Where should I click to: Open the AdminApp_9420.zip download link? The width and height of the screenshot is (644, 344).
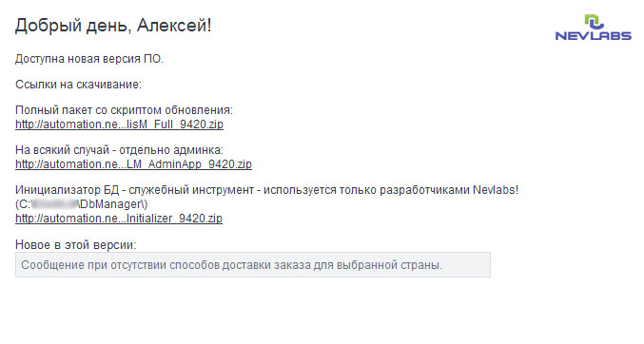pos(133,164)
